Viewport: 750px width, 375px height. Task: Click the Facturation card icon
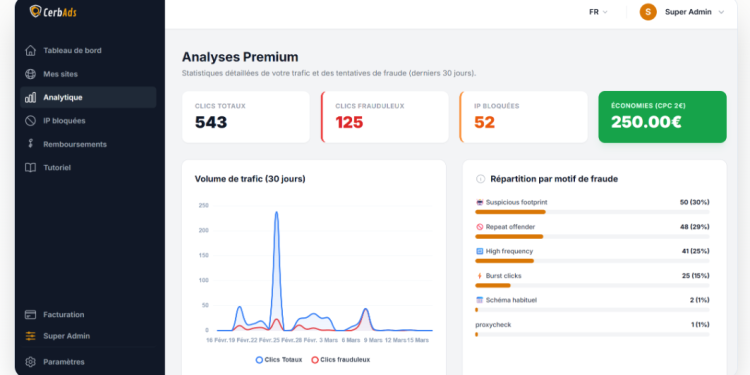pyautogui.click(x=30, y=315)
